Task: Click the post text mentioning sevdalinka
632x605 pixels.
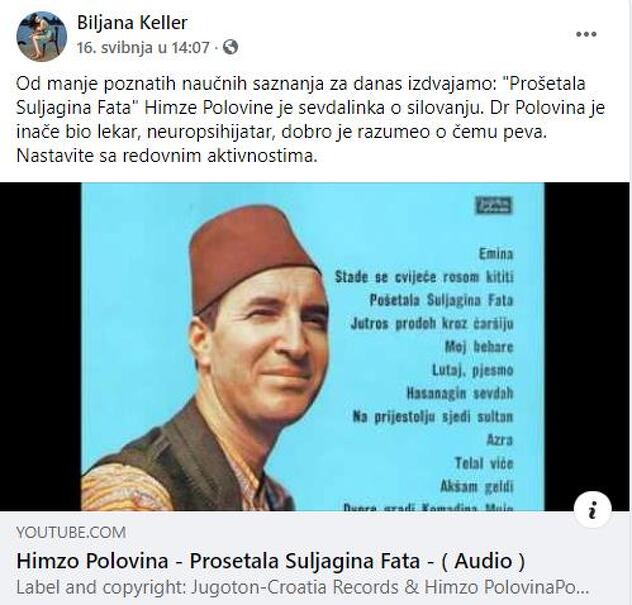Action: pos(310,120)
